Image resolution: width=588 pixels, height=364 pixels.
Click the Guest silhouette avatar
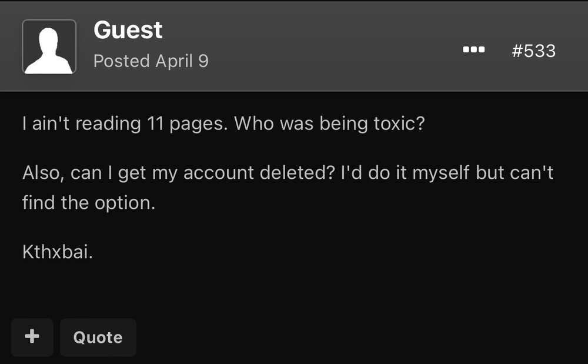(x=49, y=46)
